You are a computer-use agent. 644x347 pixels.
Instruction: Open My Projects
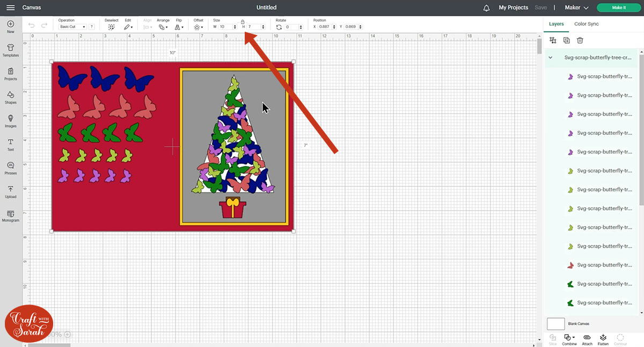(x=513, y=8)
